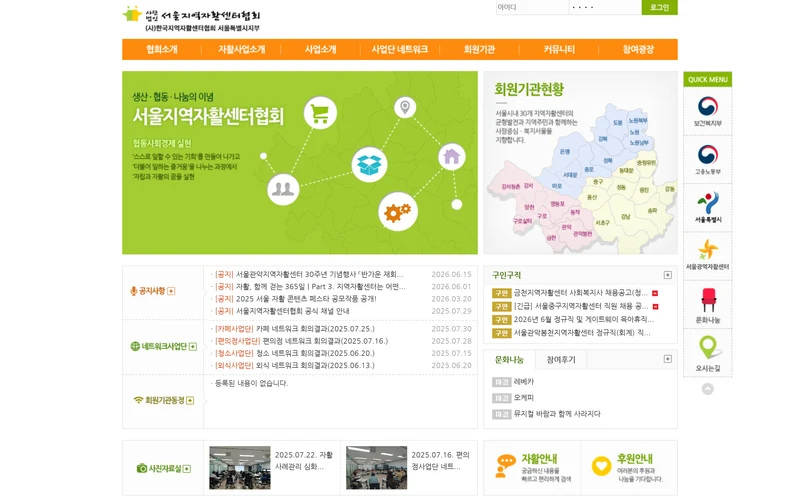This screenshot has height=500, width=800.
Task: Open the 자활사업소개 menu
Action: (241, 49)
